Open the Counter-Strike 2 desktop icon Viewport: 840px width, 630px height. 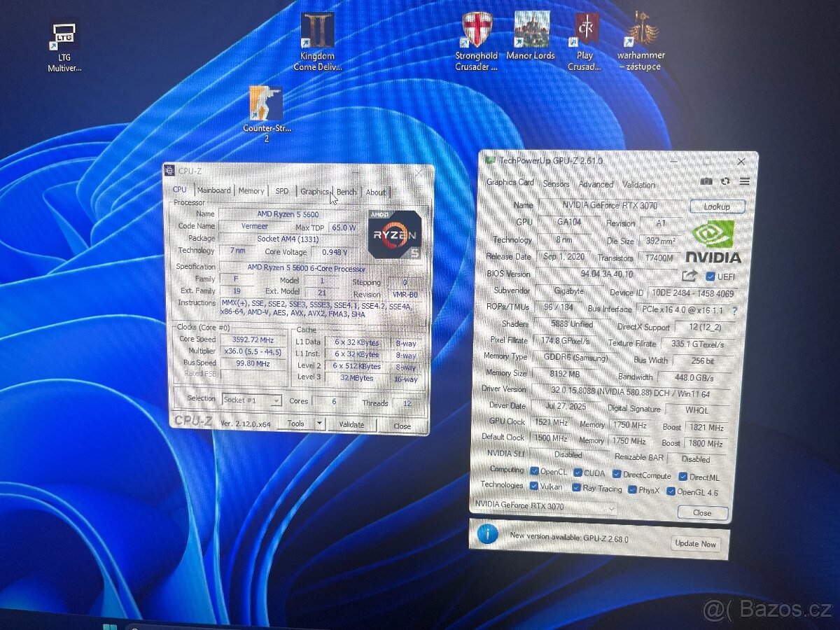[266, 114]
